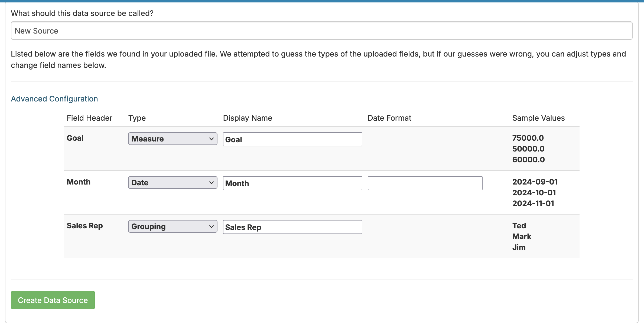The width and height of the screenshot is (644, 329).
Task: Click the Sample Values column heading
Action: tap(538, 118)
